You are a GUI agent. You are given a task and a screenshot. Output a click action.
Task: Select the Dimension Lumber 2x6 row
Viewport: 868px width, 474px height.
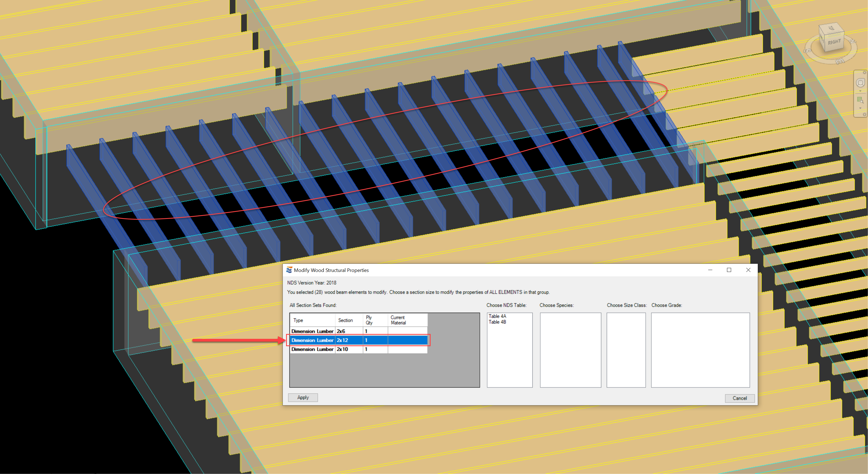click(359, 331)
